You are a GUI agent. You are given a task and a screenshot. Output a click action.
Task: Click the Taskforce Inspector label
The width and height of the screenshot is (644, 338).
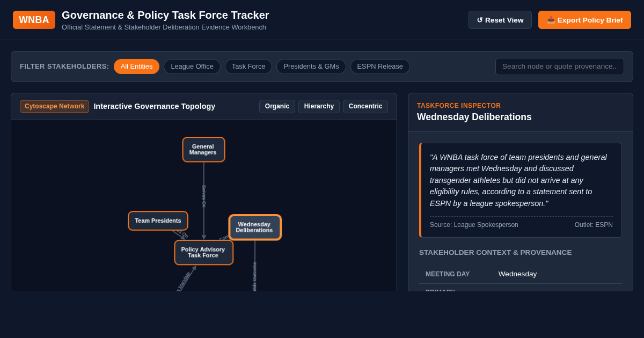tap(459, 106)
